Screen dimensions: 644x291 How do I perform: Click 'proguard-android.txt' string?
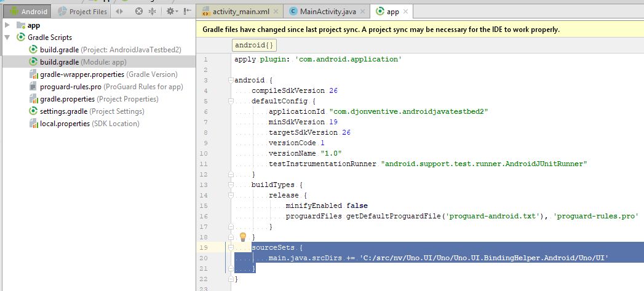(495, 216)
